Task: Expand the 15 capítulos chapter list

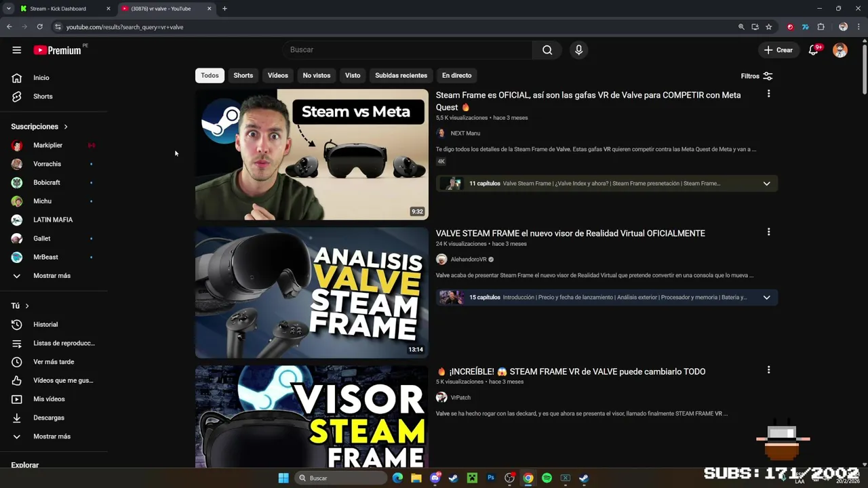Action: coord(766,298)
